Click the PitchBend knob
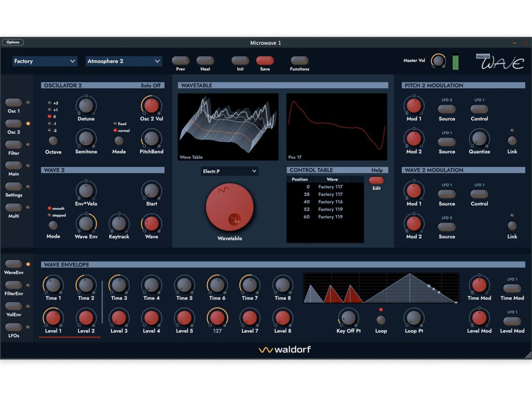 coord(151,138)
